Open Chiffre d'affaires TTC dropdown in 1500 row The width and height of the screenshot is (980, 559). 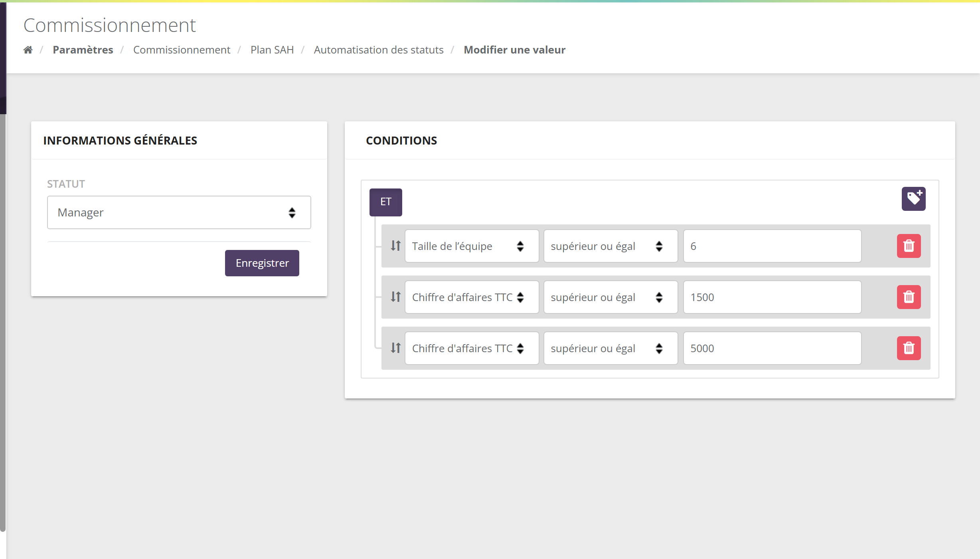coord(472,297)
